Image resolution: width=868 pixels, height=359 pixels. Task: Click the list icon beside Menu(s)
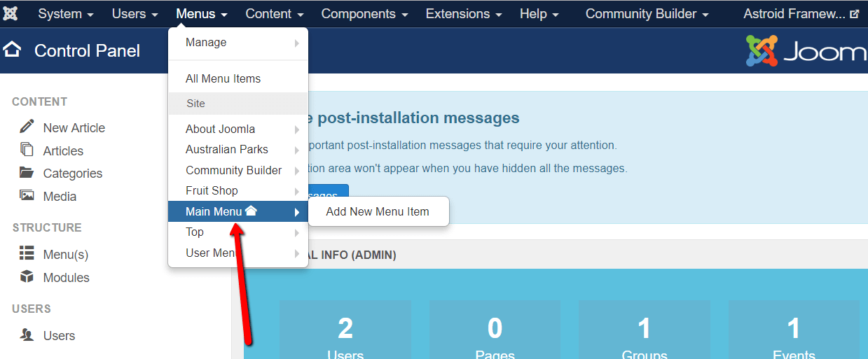click(27, 253)
